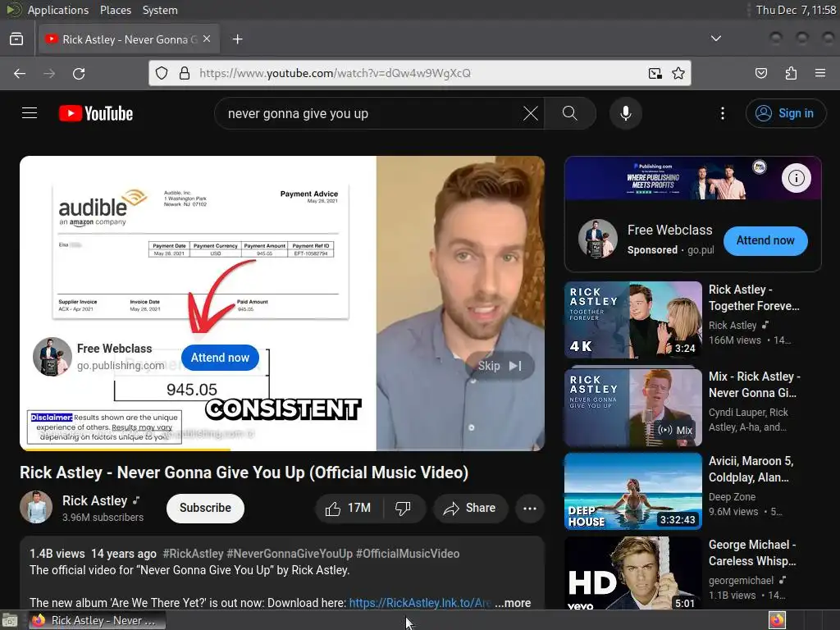The image size is (840, 630).
Task: Click the Firefox icon in system tray
Action: point(777,620)
